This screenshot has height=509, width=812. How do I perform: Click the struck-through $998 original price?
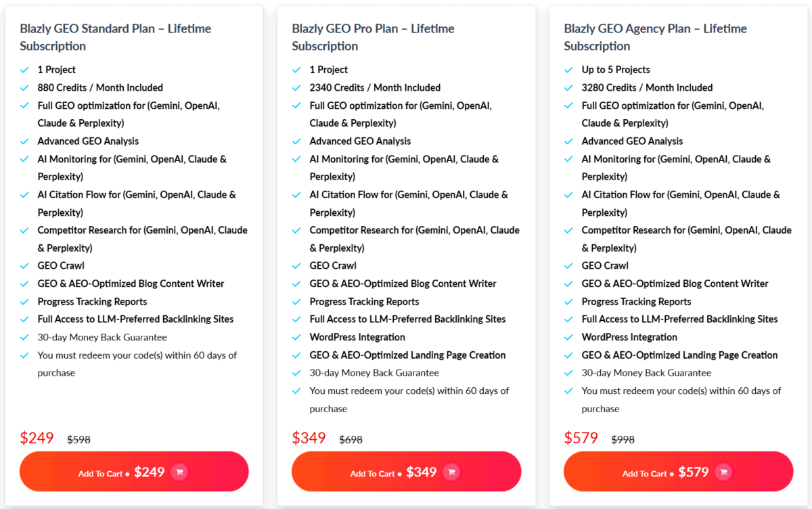[623, 439]
